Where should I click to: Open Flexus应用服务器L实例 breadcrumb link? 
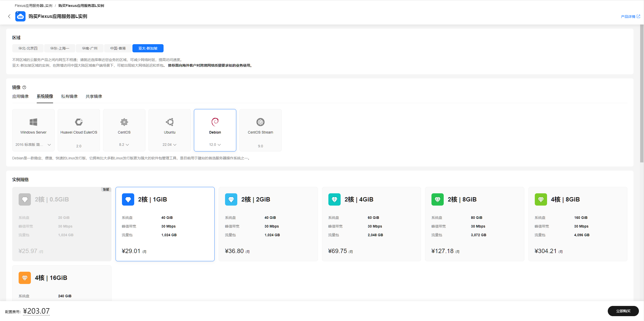tap(33, 6)
